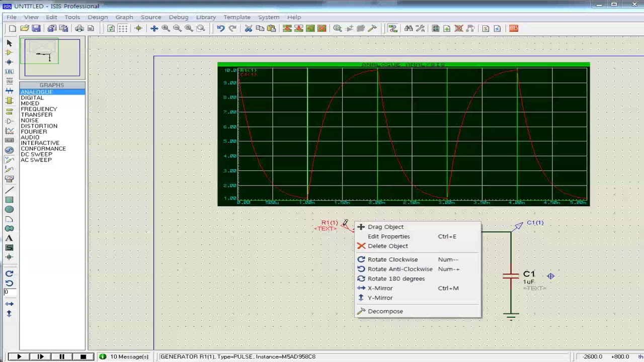Open the Graph menu

tap(124, 17)
